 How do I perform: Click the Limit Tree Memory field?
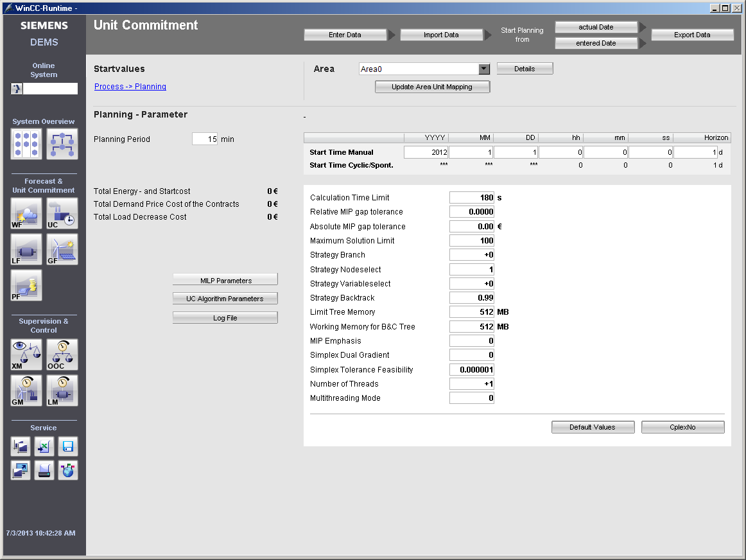pyautogui.click(x=472, y=312)
